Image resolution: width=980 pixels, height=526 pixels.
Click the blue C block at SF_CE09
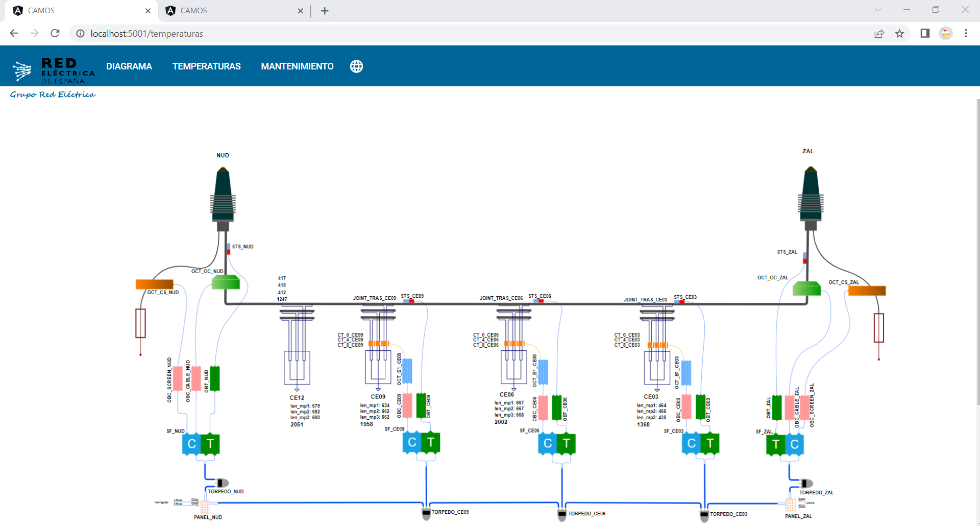(x=412, y=442)
